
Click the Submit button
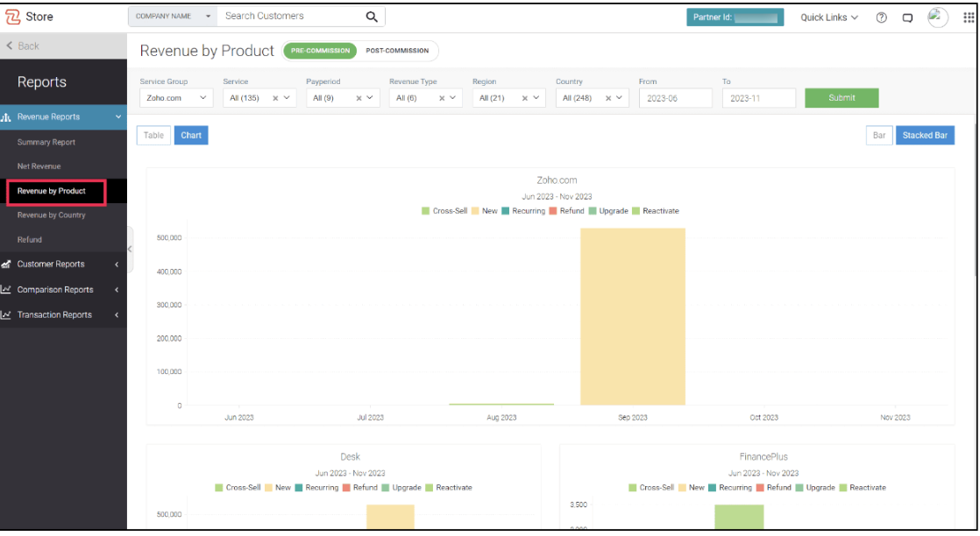[x=842, y=98]
